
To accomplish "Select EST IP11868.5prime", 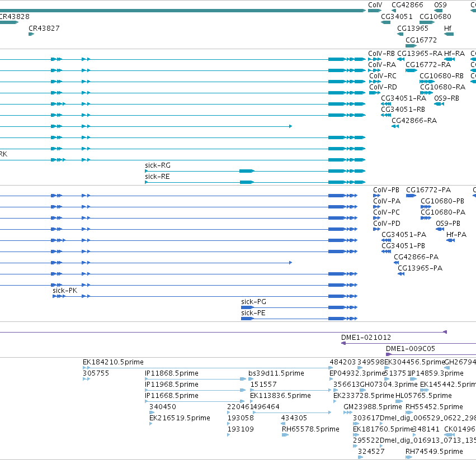I will coord(172,373).
